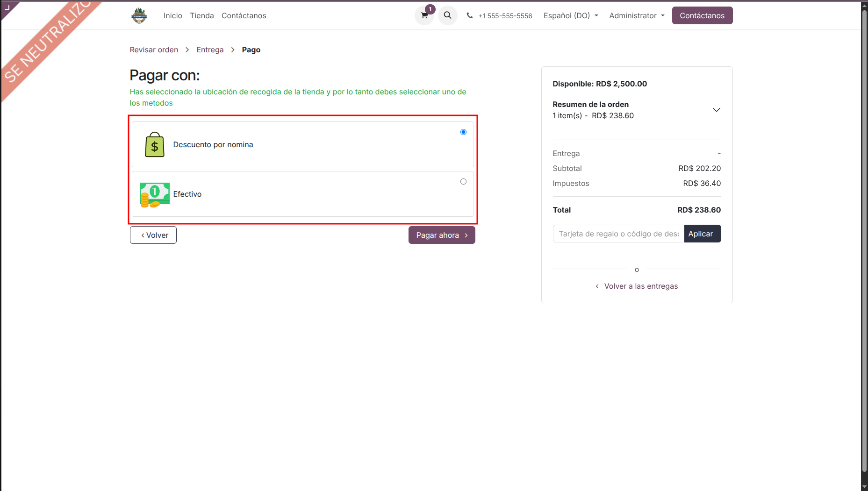Screen dimensions: 868x491
Task: Click the top-left corner debug icon
Action: [x=7, y=7]
